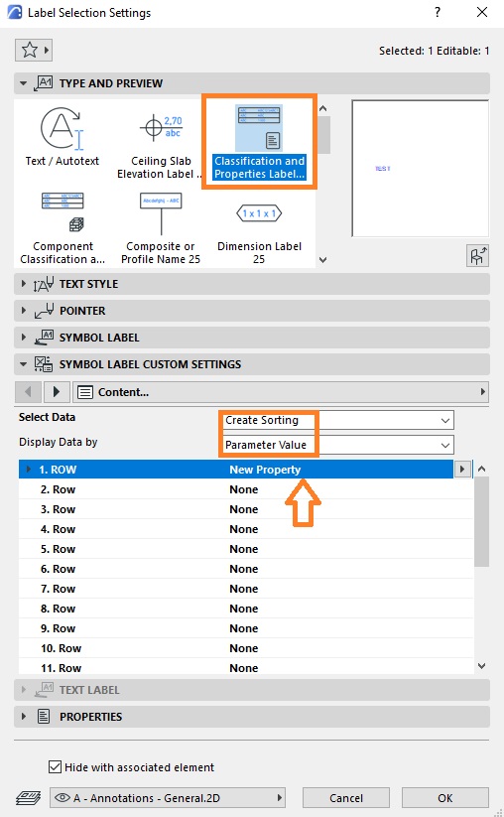Expand the 1. ROW tree triangle
The height and width of the screenshot is (817, 504).
coord(28,469)
